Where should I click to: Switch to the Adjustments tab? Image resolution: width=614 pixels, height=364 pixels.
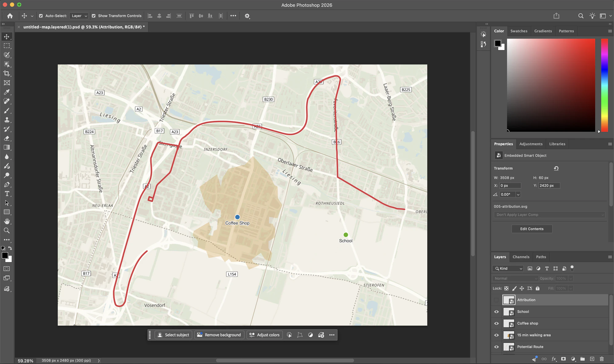(x=531, y=144)
